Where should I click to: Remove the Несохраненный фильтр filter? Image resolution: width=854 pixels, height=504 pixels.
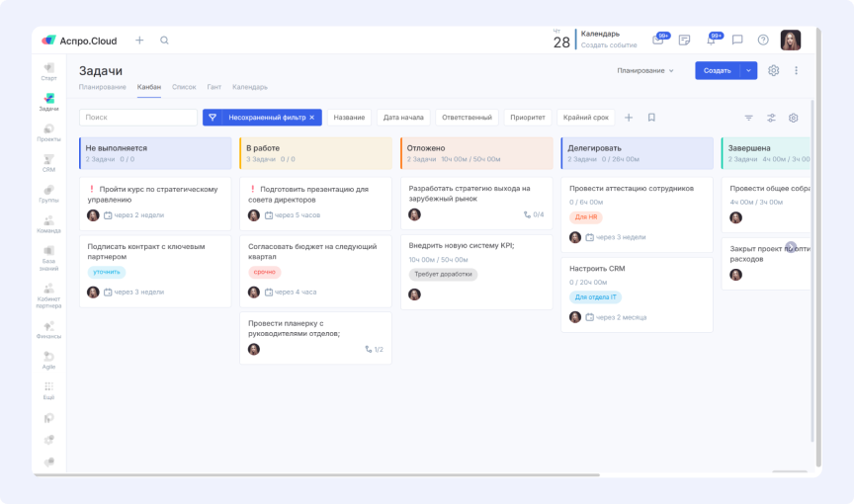point(312,118)
